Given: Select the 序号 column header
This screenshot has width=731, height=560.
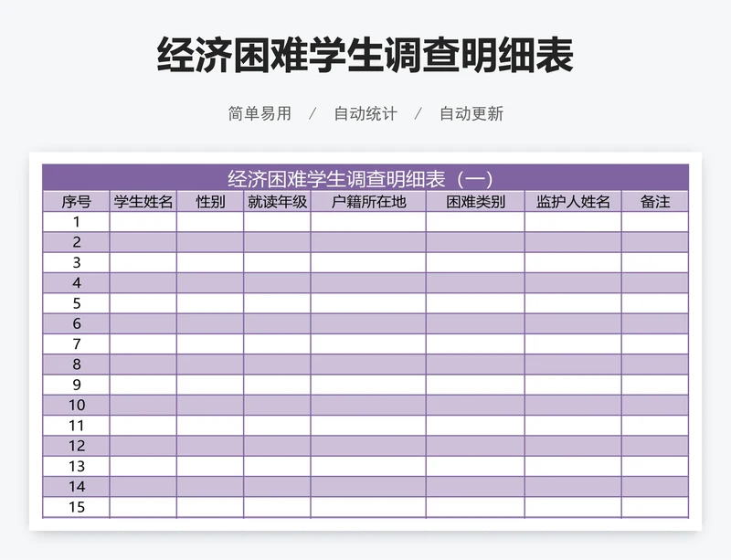Looking at the screenshot, I should [76, 201].
